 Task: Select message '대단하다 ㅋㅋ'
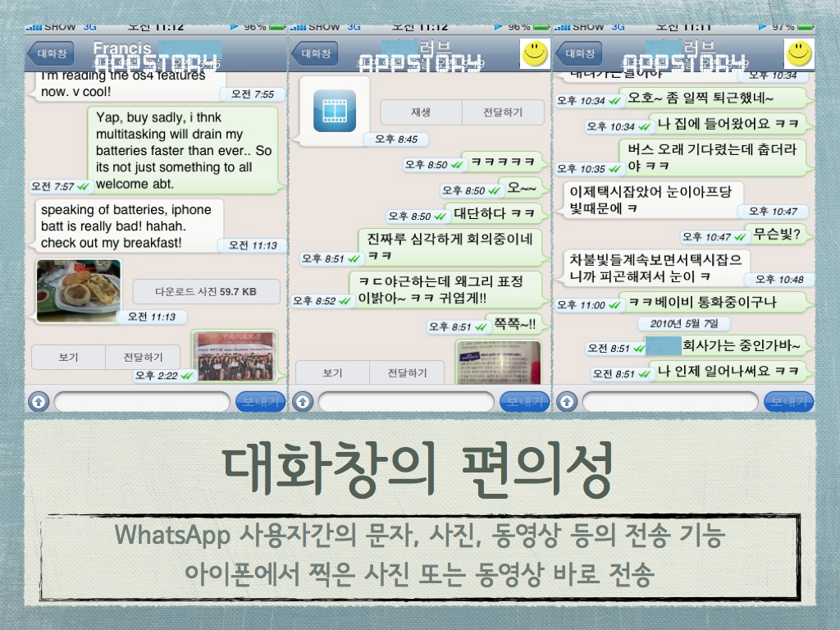494,214
